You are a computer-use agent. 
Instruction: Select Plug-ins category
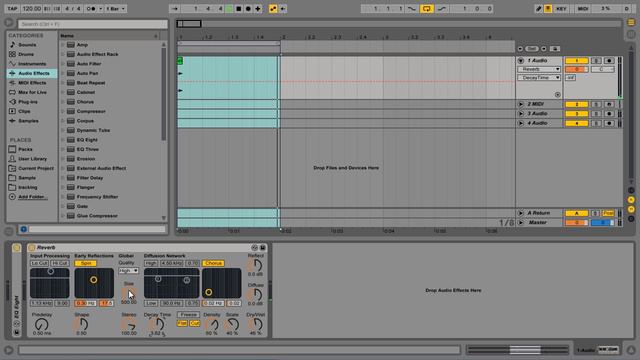28,102
